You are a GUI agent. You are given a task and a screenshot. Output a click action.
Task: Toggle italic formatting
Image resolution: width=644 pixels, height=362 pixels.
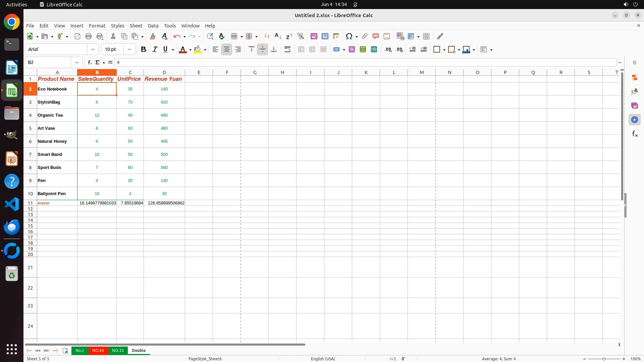coord(155,49)
